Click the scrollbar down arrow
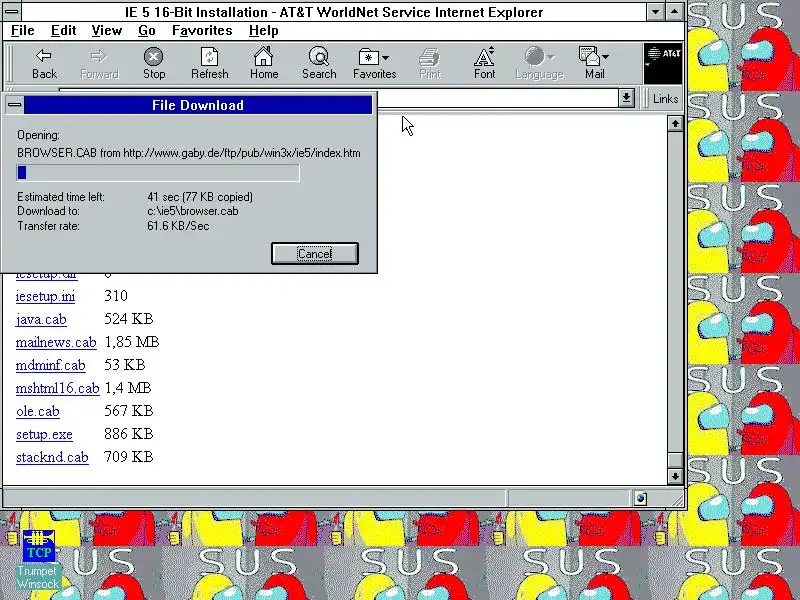The width and height of the screenshot is (800, 600). pos(675,477)
